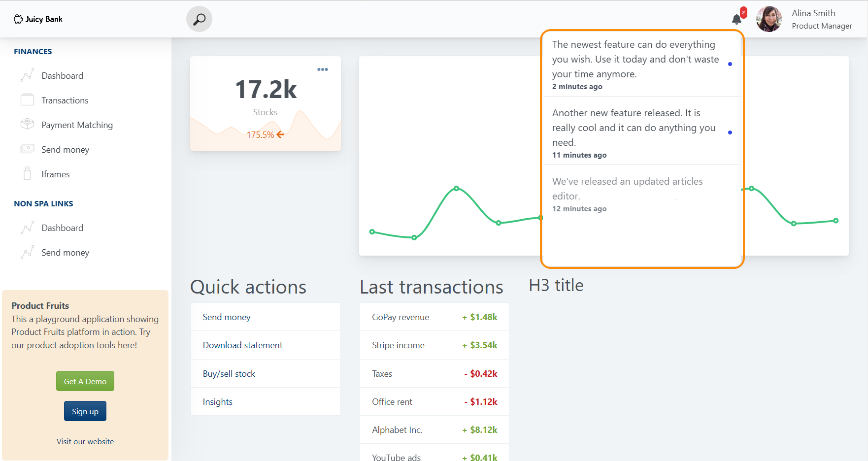This screenshot has width=868, height=461.
Task: Open Download statement from Quick actions
Action: tap(242, 345)
